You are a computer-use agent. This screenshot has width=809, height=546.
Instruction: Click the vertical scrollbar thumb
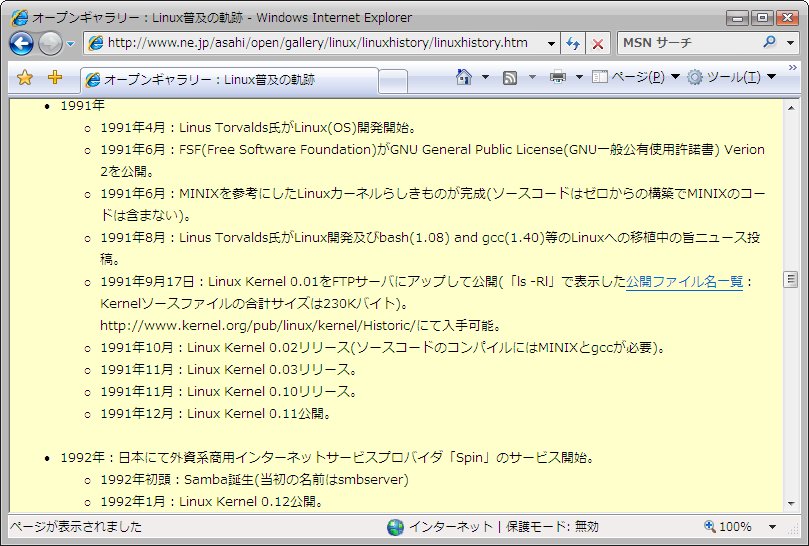point(791,280)
